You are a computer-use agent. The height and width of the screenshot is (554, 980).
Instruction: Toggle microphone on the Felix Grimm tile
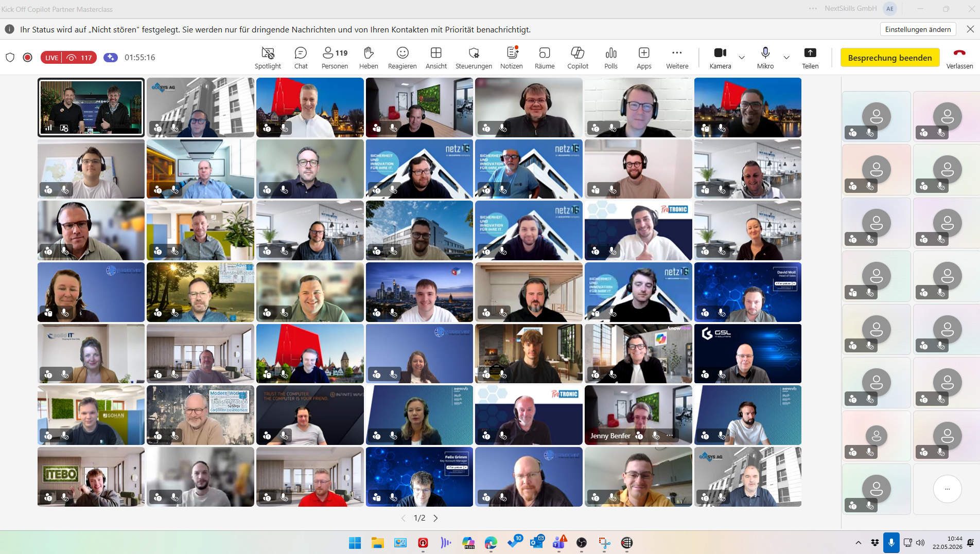click(393, 497)
